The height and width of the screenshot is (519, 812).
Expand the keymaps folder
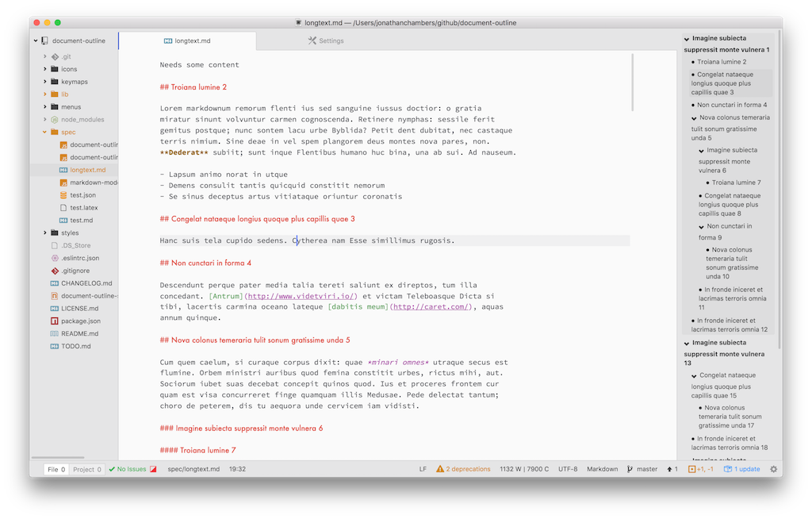pos(45,82)
